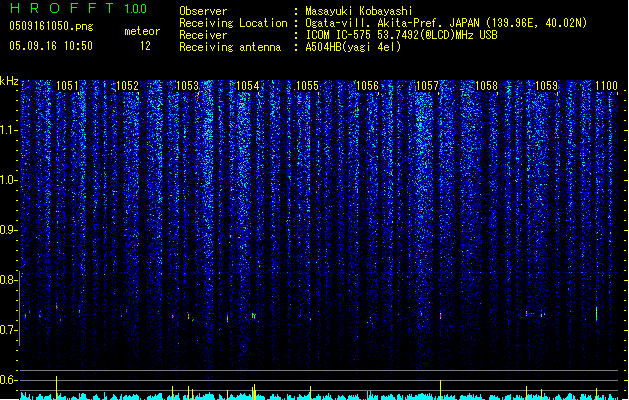Image resolution: width=629 pixels, height=400 pixels.
Task: Click the Receiving antenna label
Action: pyautogui.click(x=230, y=47)
